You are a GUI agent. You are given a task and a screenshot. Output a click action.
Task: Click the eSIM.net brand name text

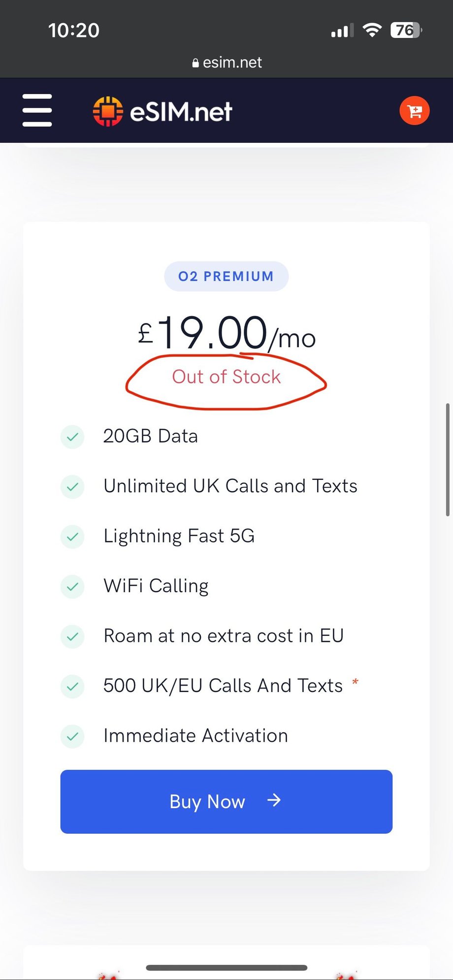181,112
